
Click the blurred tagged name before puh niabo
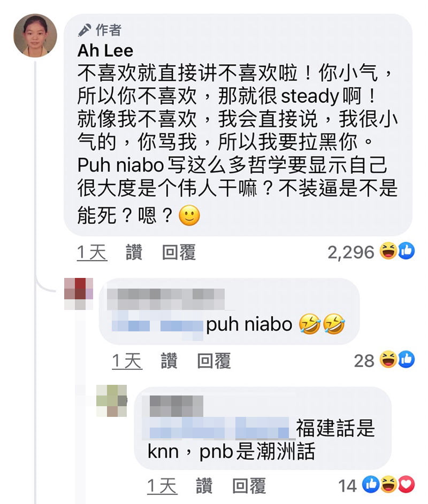157,325
